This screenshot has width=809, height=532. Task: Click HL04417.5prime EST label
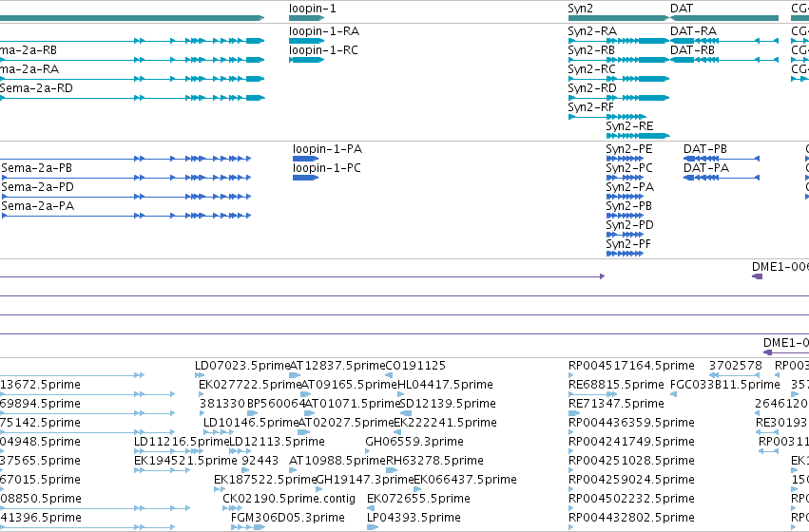(x=445, y=385)
